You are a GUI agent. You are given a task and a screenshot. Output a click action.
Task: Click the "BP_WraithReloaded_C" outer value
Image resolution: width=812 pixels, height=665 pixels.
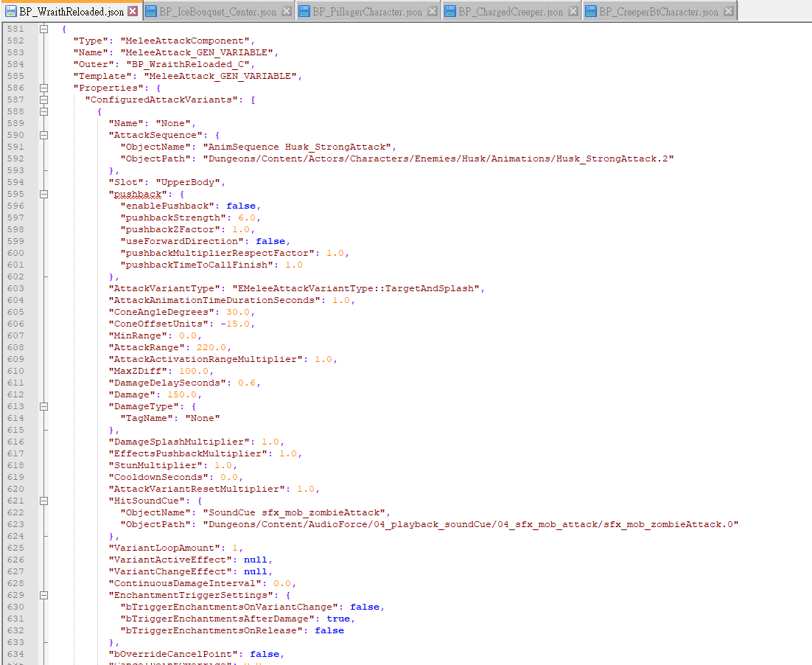[x=188, y=64]
